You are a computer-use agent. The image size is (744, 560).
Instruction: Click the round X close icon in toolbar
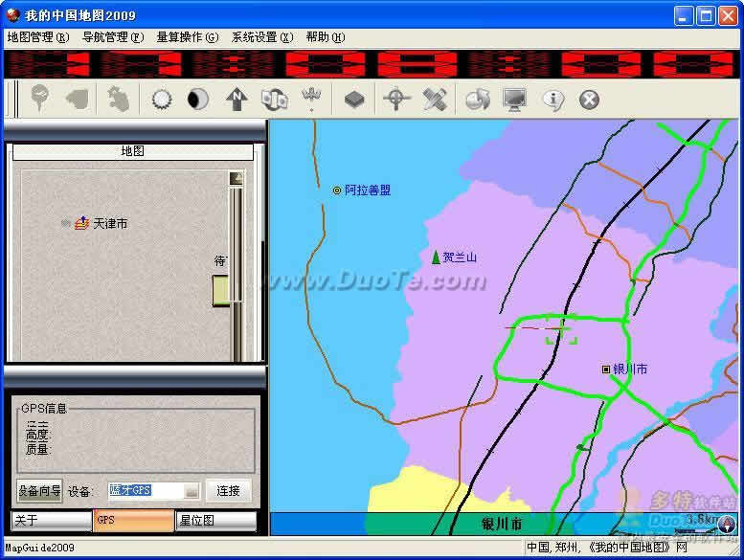point(589,100)
